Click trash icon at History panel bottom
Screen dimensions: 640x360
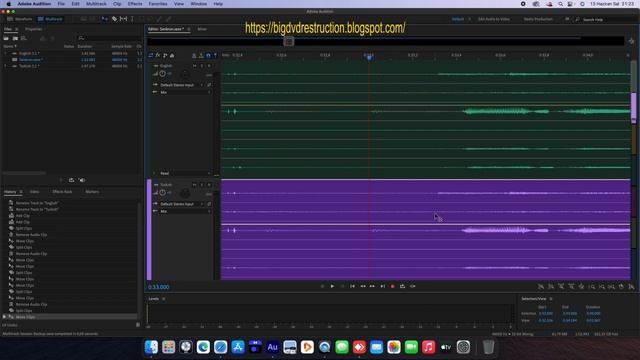tap(138, 325)
